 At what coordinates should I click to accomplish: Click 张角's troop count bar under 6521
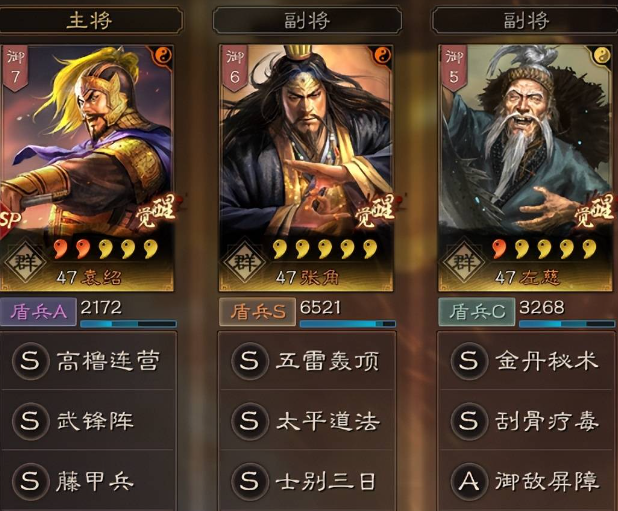(347, 324)
